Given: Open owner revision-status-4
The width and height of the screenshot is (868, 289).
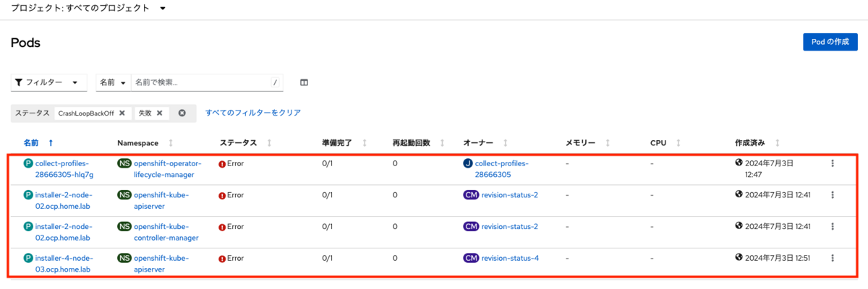Looking at the screenshot, I should (x=510, y=258).
